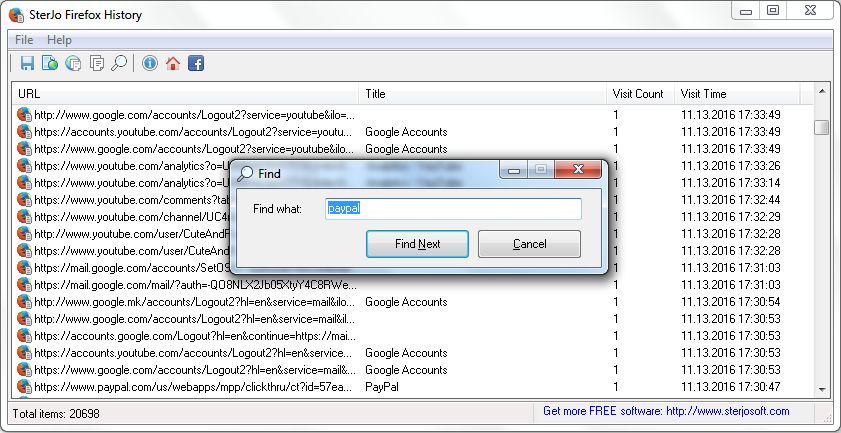Select the google.mk/accounts/Logout2 URL
841x433 pixels.
(195, 302)
